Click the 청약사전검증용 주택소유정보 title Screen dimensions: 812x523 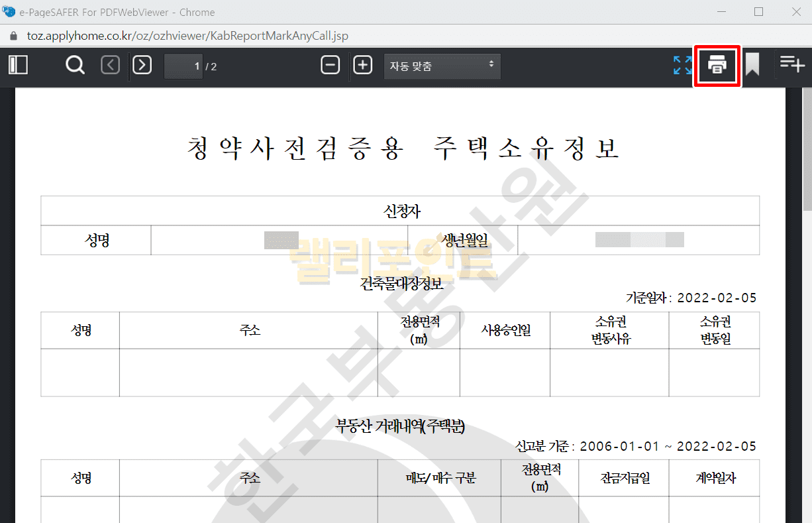(403, 148)
